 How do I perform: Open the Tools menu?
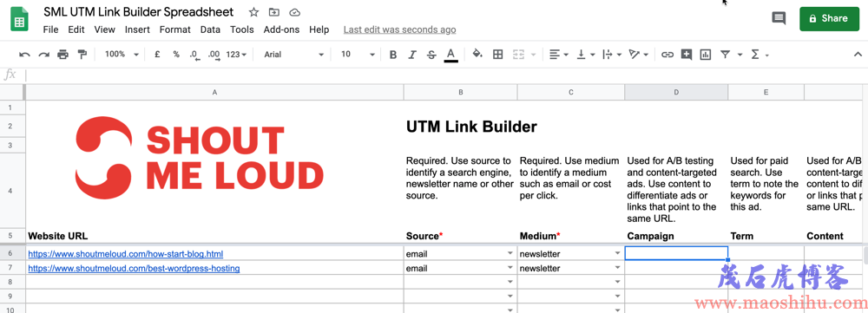[x=242, y=29]
